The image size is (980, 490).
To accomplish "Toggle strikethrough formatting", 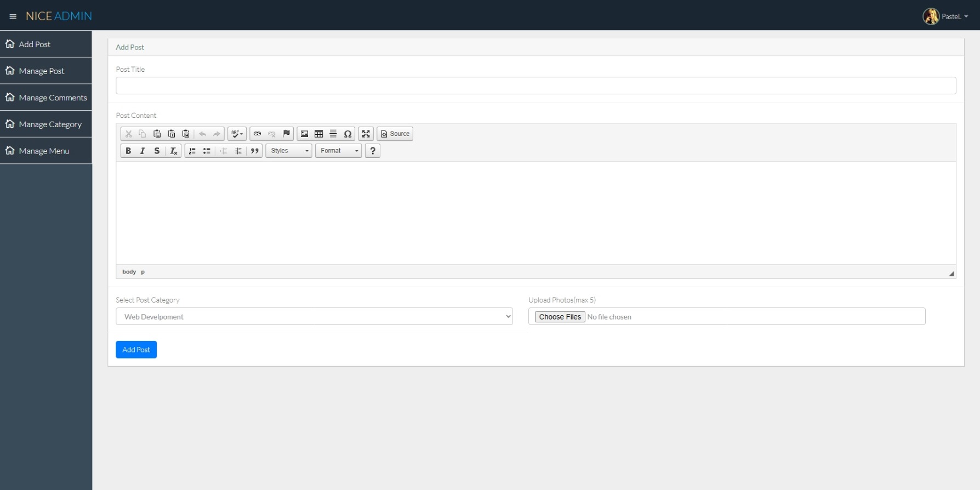I will coord(157,151).
